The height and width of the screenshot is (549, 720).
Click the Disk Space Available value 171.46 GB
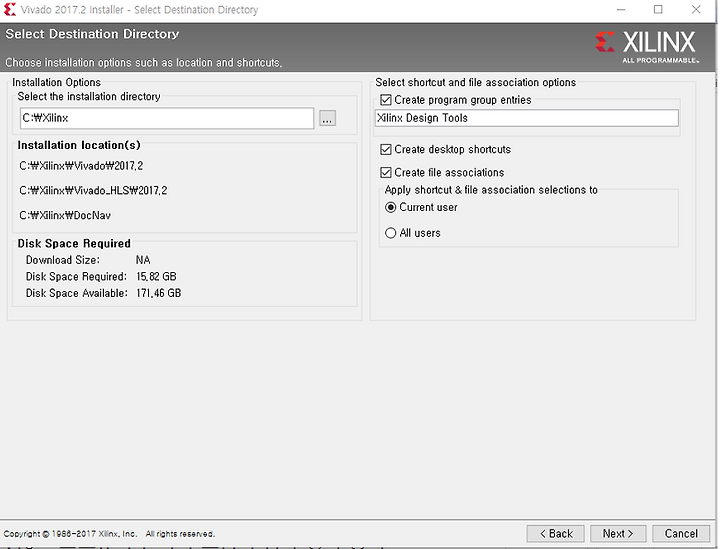pos(158,293)
